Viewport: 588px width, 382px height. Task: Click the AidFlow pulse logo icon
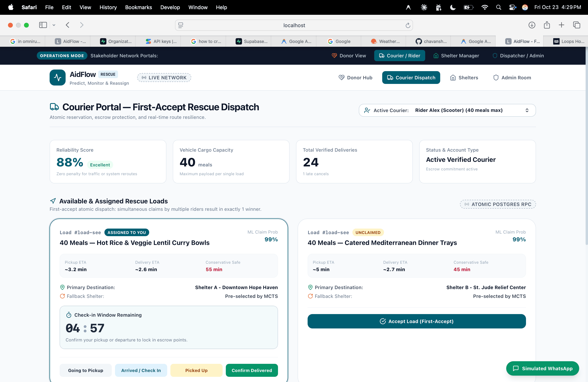pyautogui.click(x=57, y=78)
